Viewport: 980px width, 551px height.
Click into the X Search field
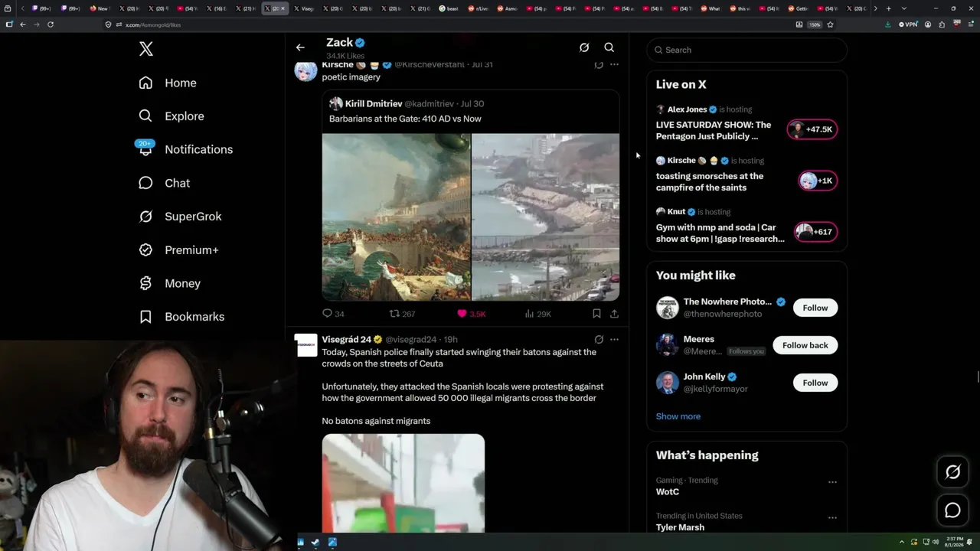point(746,50)
